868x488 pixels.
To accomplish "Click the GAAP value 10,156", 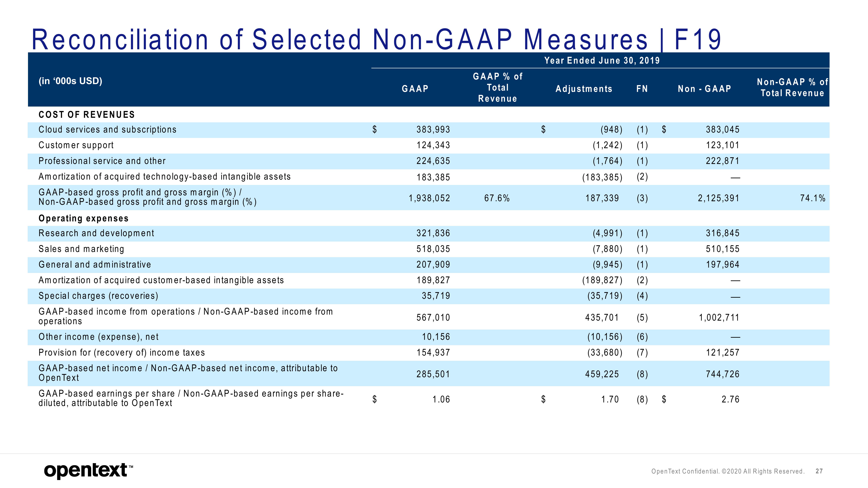I will (x=436, y=337).
